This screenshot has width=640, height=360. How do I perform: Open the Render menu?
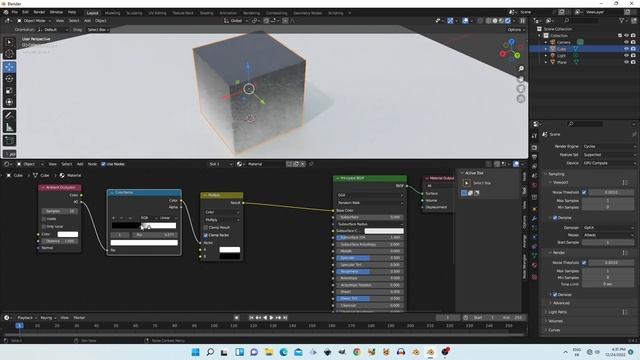pos(39,12)
